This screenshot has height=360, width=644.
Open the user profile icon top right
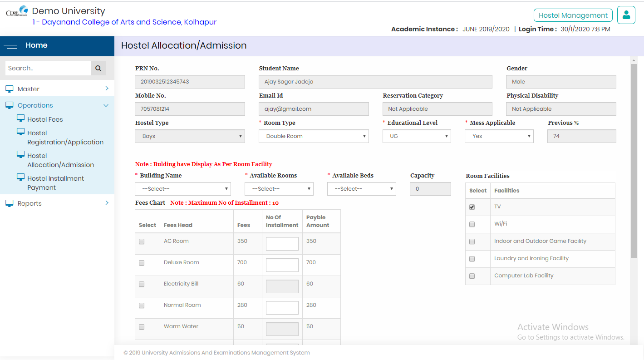(x=626, y=15)
